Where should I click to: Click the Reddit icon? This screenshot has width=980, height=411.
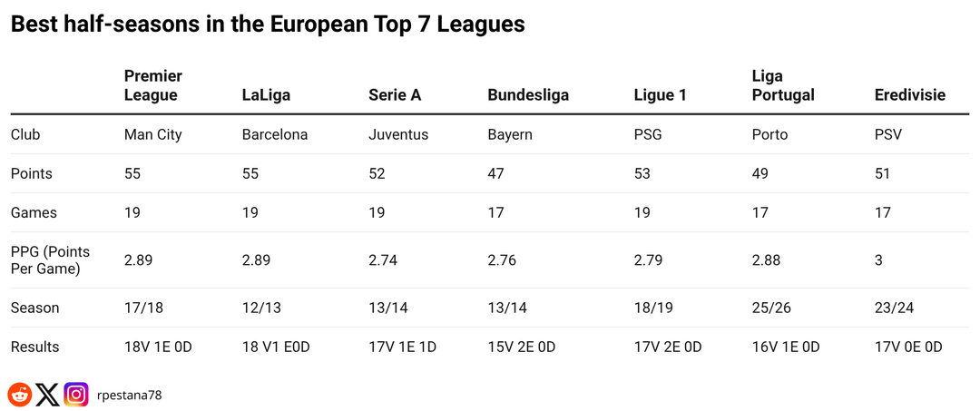point(20,395)
